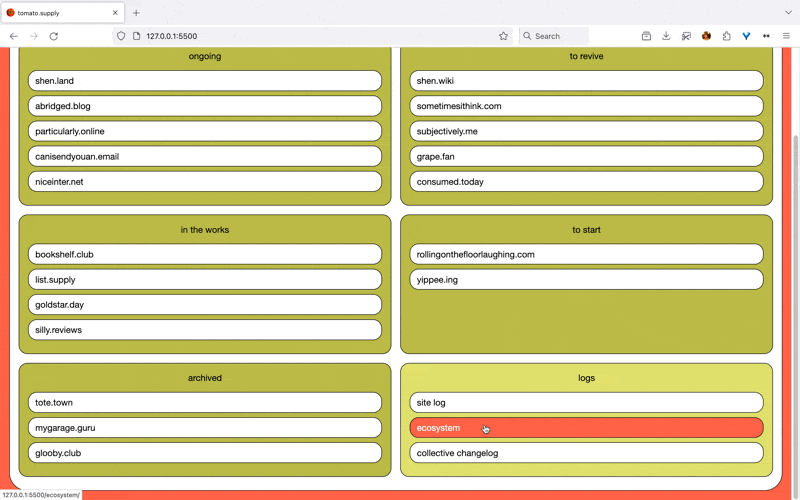Bookmark this page with the star icon
The width and height of the screenshot is (800, 500).
pyautogui.click(x=503, y=36)
